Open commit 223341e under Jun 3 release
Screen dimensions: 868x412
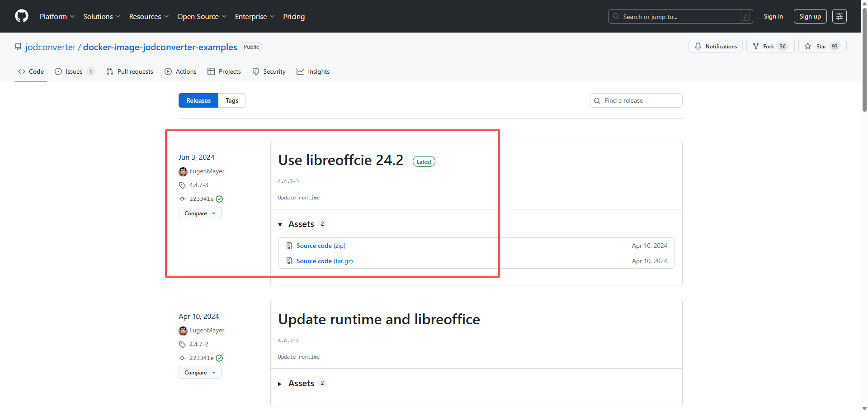[201, 199]
